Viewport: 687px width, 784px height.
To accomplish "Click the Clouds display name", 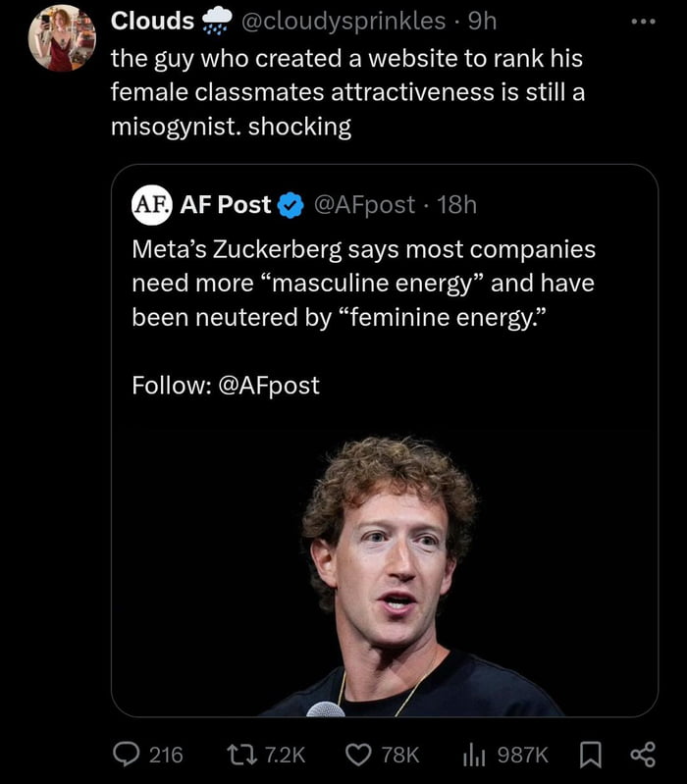I will (152, 20).
